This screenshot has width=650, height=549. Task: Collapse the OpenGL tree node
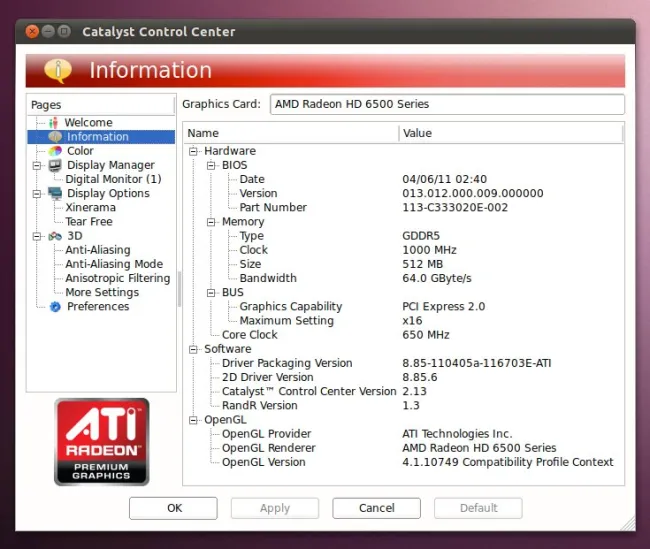point(194,420)
